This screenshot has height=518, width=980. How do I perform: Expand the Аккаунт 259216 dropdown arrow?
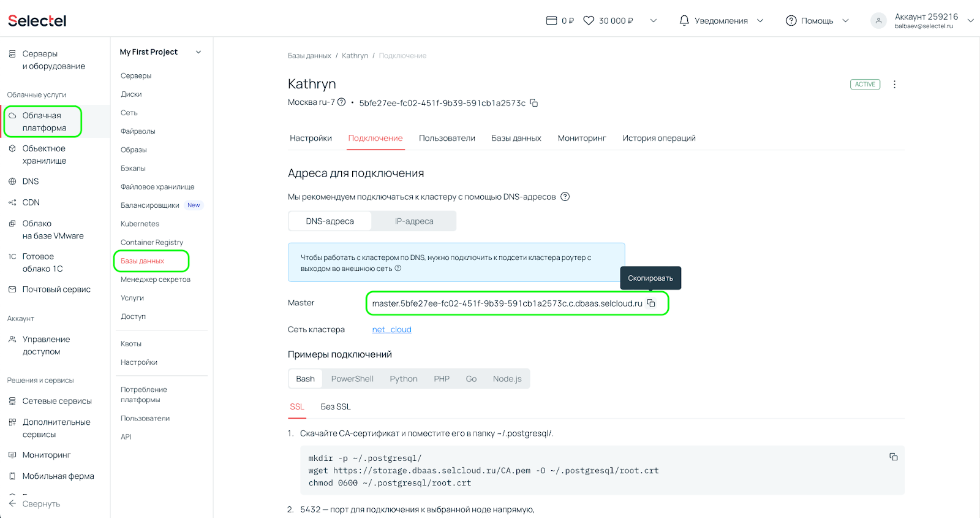click(970, 21)
